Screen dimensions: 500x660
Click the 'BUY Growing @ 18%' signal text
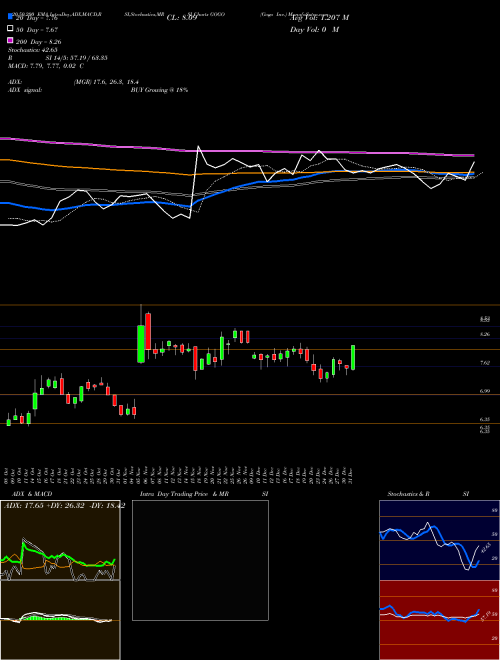coord(159,90)
